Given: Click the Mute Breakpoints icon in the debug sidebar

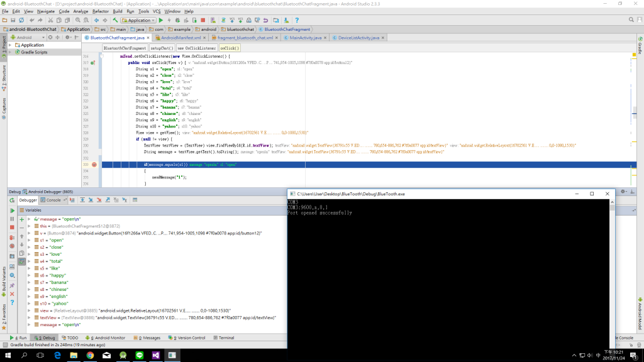Looking at the screenshot, I should (12, 246).
